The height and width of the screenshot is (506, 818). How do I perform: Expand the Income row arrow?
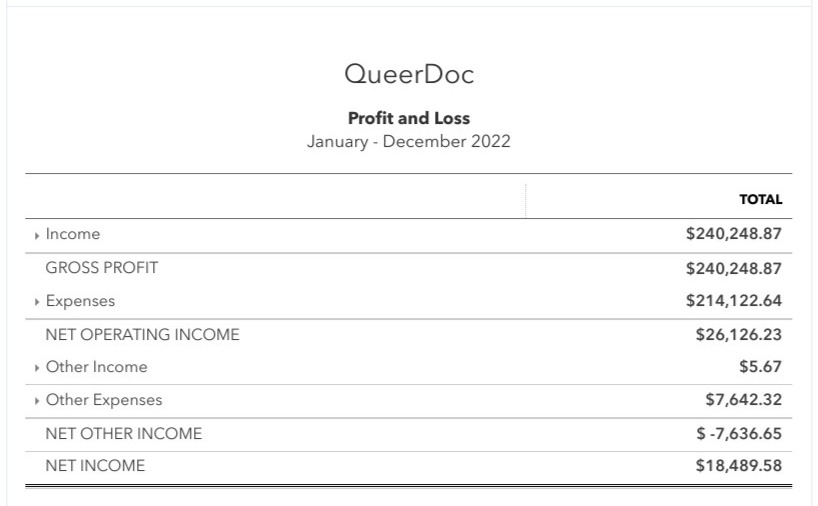(37, 235)
